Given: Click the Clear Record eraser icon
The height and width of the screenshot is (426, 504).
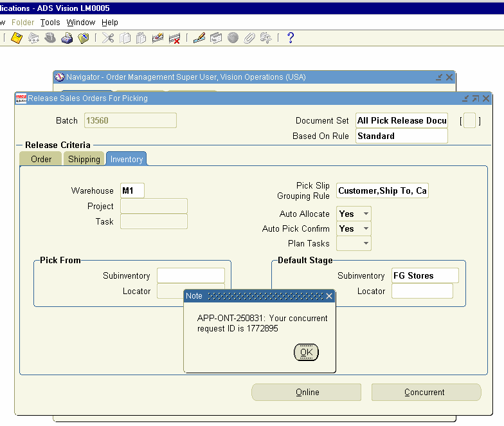Looking at the screenshot, I should (x=157, y=38).
